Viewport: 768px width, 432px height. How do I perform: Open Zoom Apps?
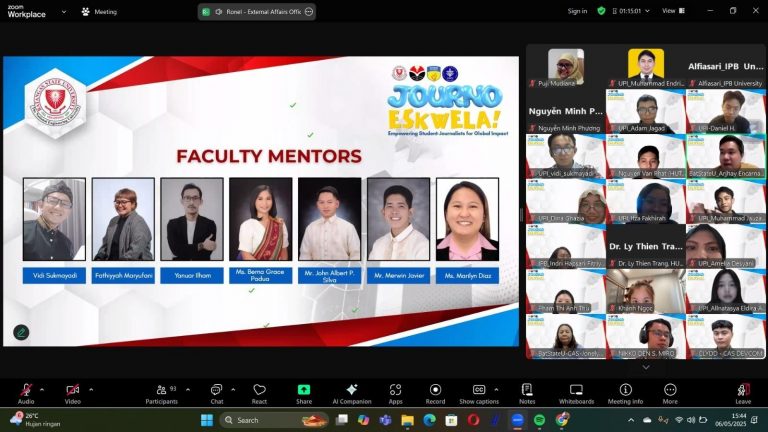(395, 393)
